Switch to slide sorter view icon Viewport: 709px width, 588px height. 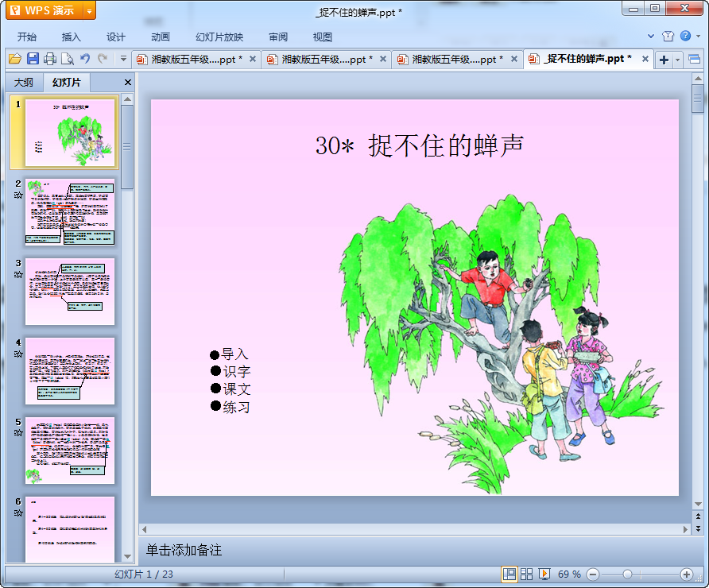point(526,574)
